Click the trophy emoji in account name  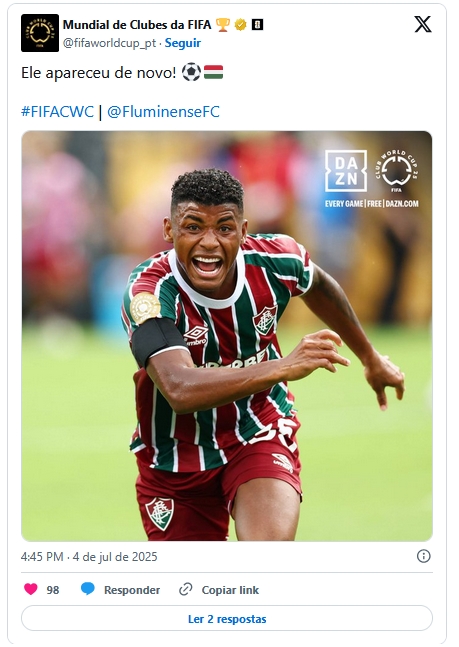point(223,25)
